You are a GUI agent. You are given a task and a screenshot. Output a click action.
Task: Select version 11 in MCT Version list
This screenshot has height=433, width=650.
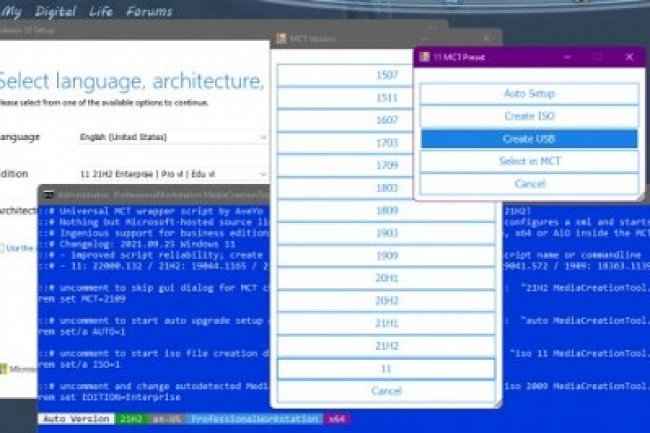(385, 368)
